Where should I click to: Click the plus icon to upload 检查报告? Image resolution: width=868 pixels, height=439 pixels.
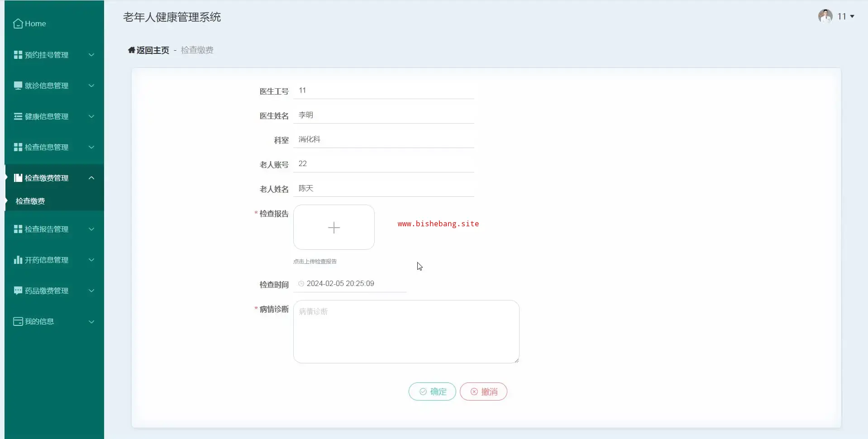coord(334,227)
